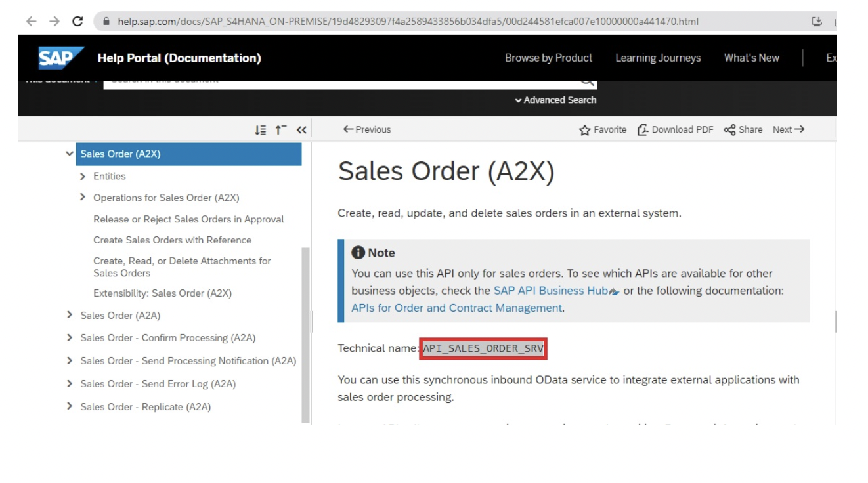The width and height of the screenshot is (868, 483).
Task: Expand Sales Order - Confirm Processing (A2A)
Action: click(70, 338)
